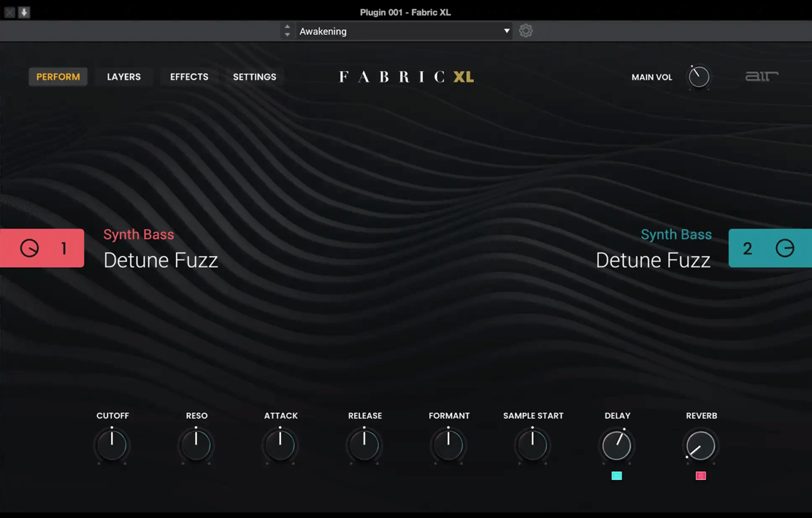Select layer 2 teal button

coord(770,248)
